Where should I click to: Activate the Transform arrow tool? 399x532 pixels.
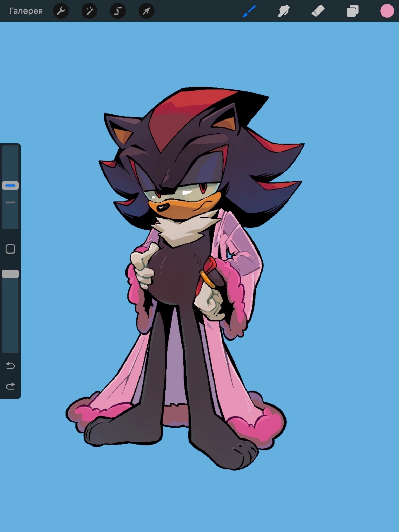[147, 11]
